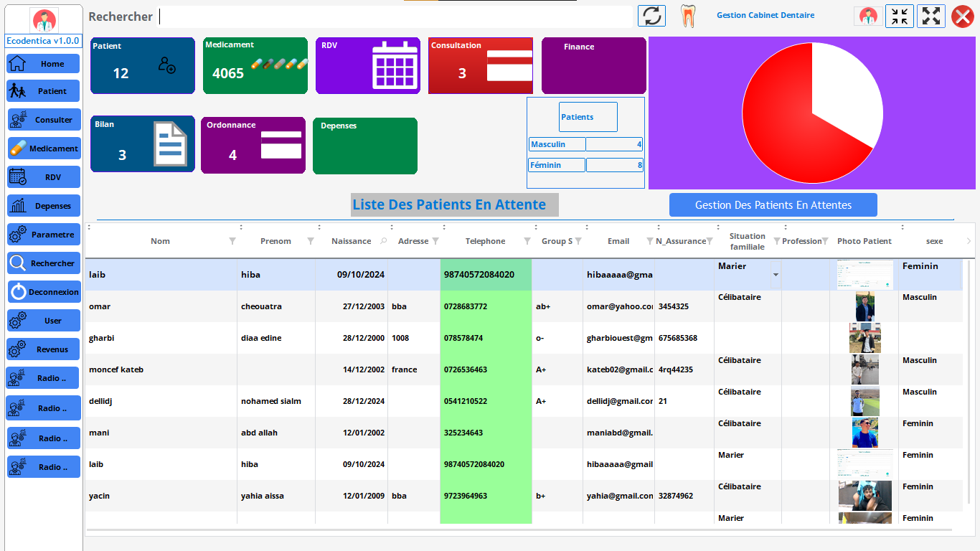Go to Home in the sidebar
This screenshot has height=551, width=980.
tap(44, 64)
